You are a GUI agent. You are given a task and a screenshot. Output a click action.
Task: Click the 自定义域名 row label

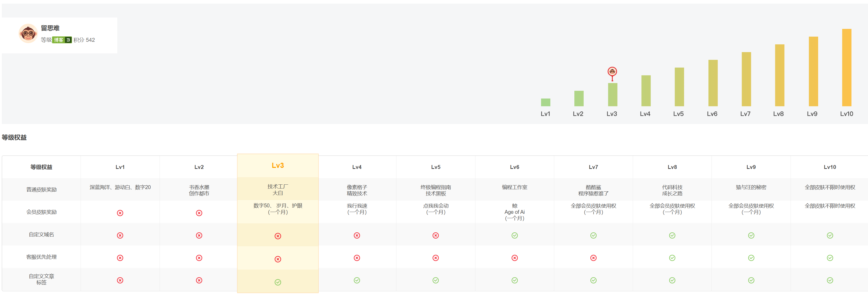point(41,234)
